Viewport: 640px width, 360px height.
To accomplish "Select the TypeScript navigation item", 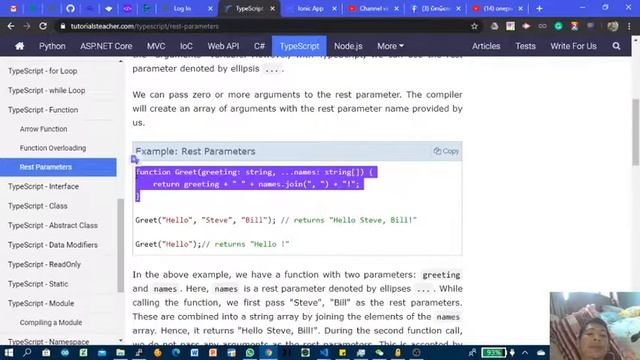I will coord(299,46).
